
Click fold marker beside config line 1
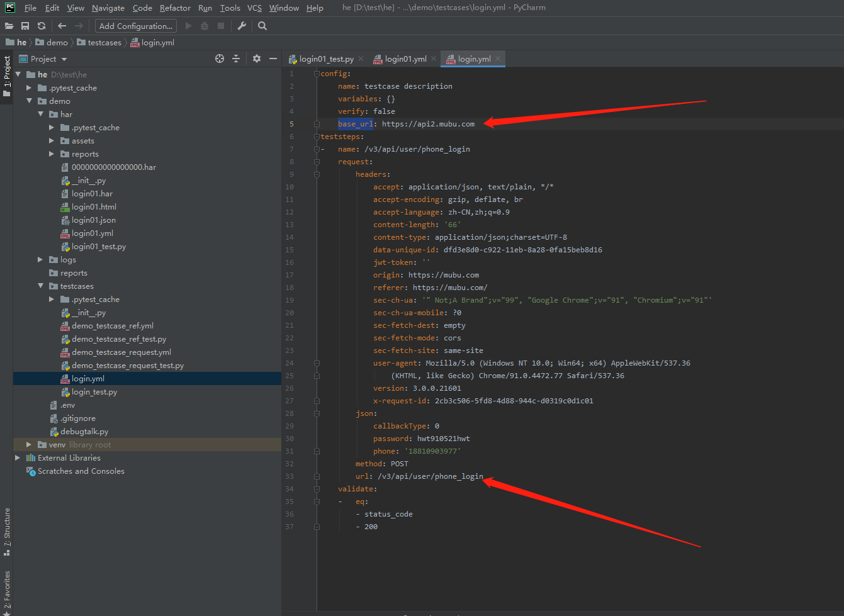pos(317,74)
